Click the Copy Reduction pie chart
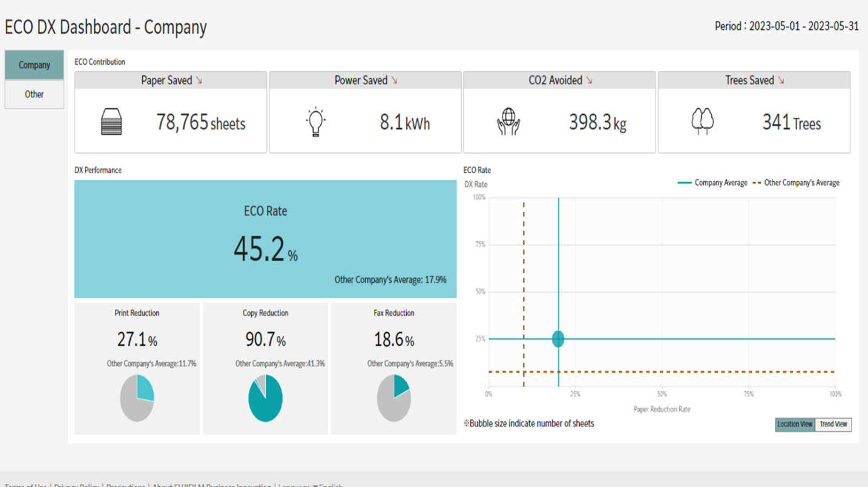This screenshot has width=868, height=487. [265, 398]
